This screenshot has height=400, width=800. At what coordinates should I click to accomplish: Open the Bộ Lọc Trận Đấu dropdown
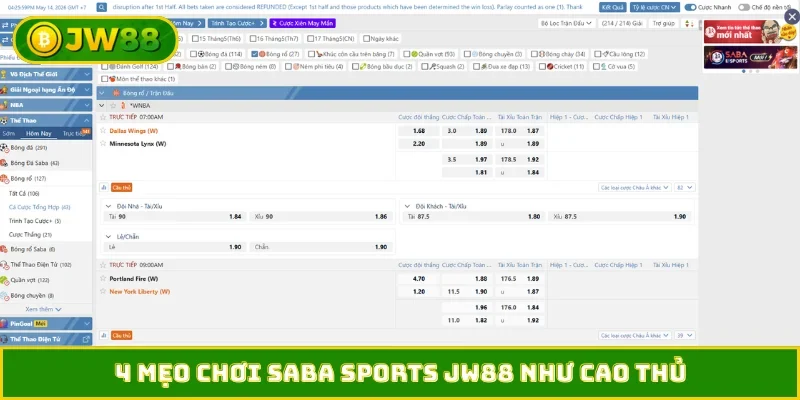(566, 23)
